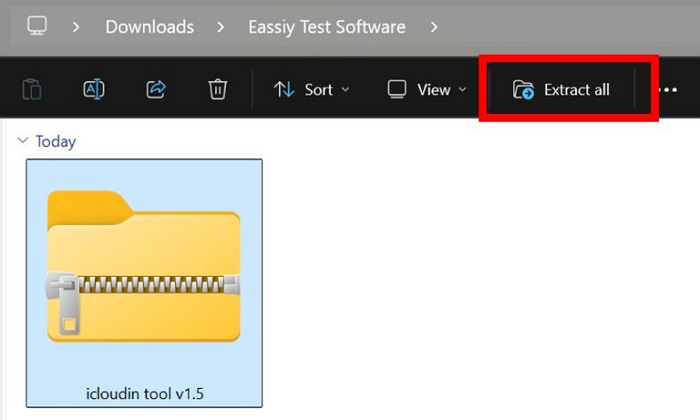Click the grayed-out Paste clipboard icon

31,90
